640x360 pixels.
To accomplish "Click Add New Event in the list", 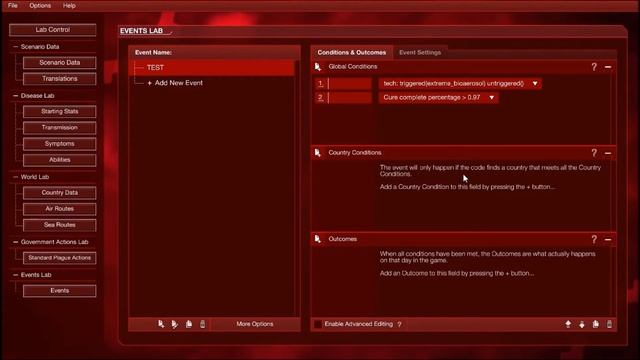I will click(x=175, y=83).
